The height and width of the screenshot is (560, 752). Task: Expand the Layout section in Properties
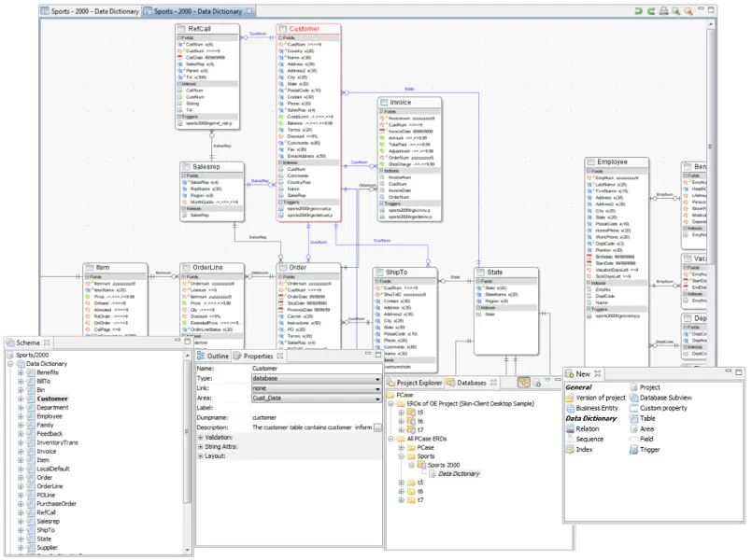click(x=201, y=456)
